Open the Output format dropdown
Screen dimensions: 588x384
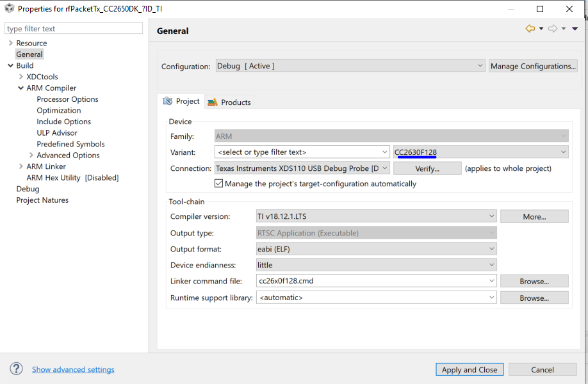[491, 249]
